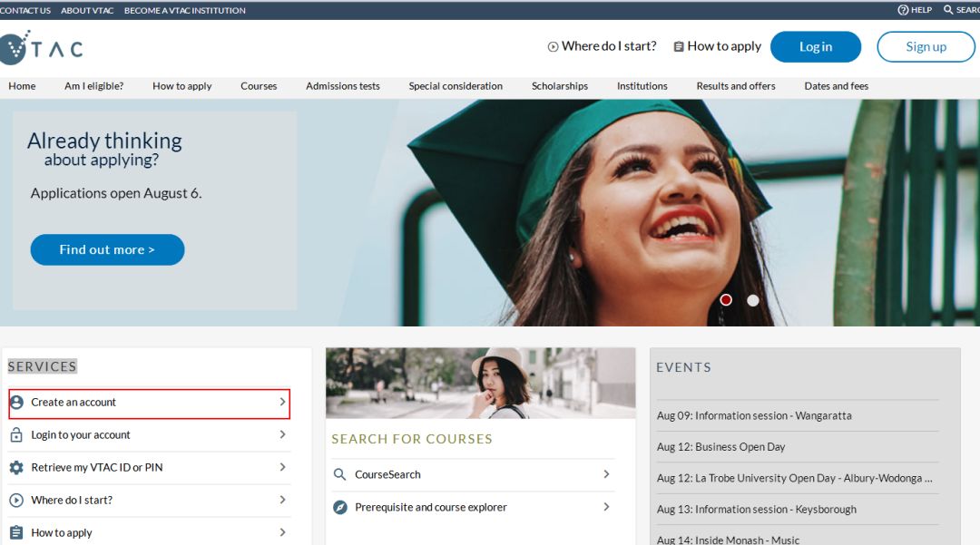This screenshot has width=980, height=545.
Task: Select the second white carousel dot
Action: click(x=753, y=300)
